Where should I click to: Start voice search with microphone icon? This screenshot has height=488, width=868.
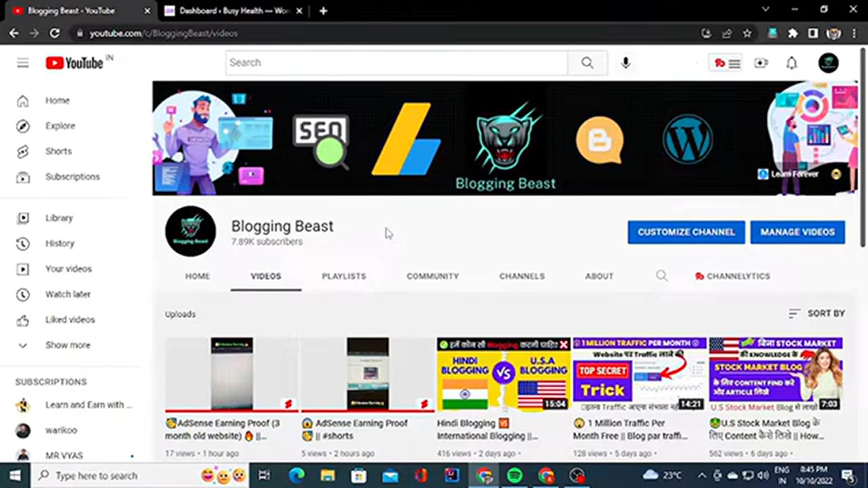(x=626, y=63)
